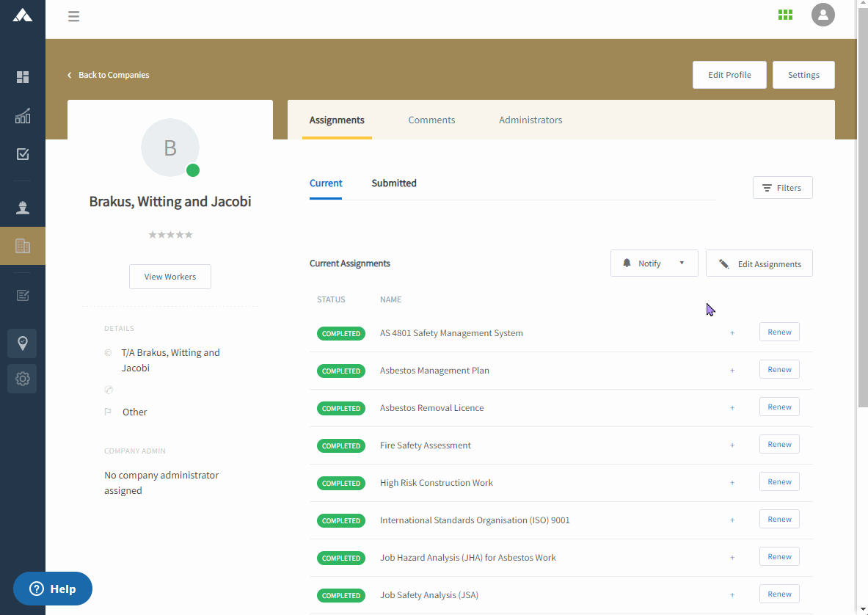Expand the Notify dropdown arrow
The image size is (868, 615).
point(682,263)
